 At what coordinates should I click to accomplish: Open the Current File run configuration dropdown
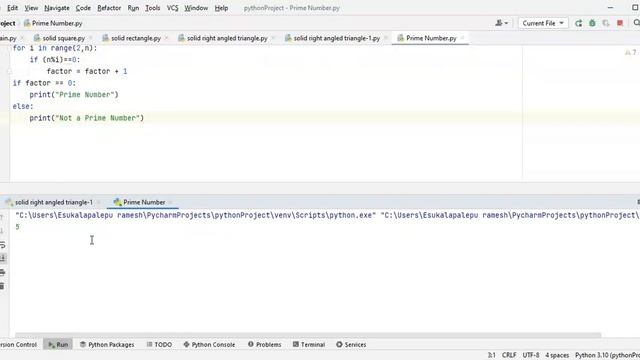point(543,23)
